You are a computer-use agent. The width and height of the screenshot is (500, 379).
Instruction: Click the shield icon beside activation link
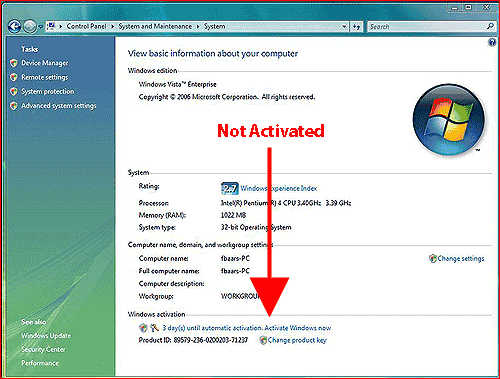143,328
